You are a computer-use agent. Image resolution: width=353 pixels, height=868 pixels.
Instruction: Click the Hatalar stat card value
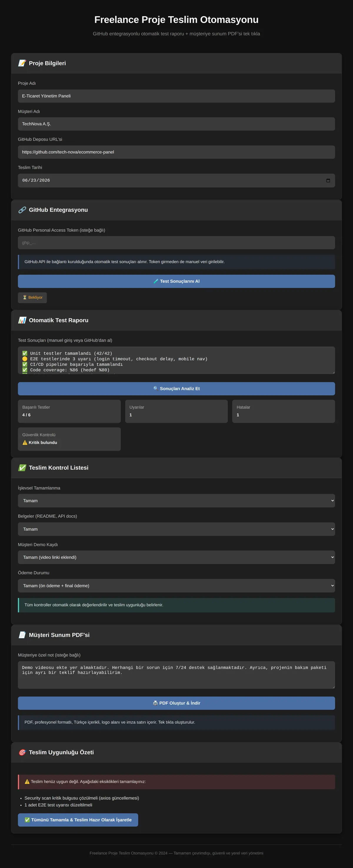tap(238, 415)
